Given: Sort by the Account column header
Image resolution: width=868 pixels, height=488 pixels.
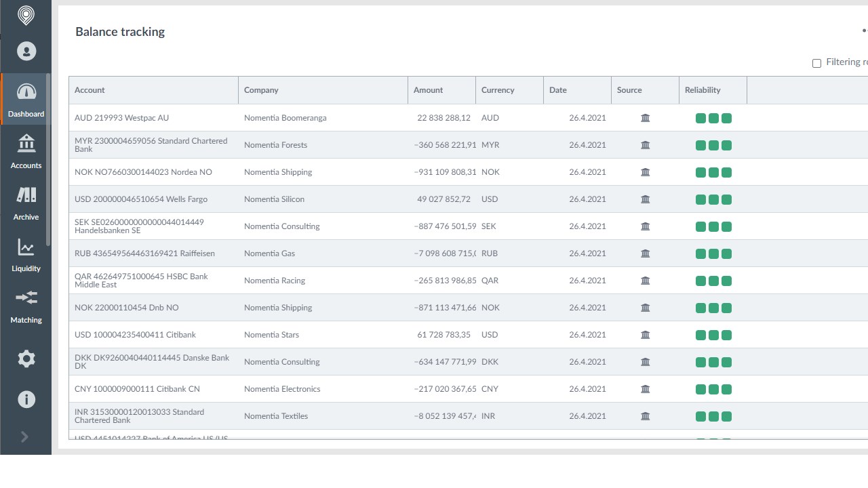Looking at the screenshot, I should click(x=154, y=90).
